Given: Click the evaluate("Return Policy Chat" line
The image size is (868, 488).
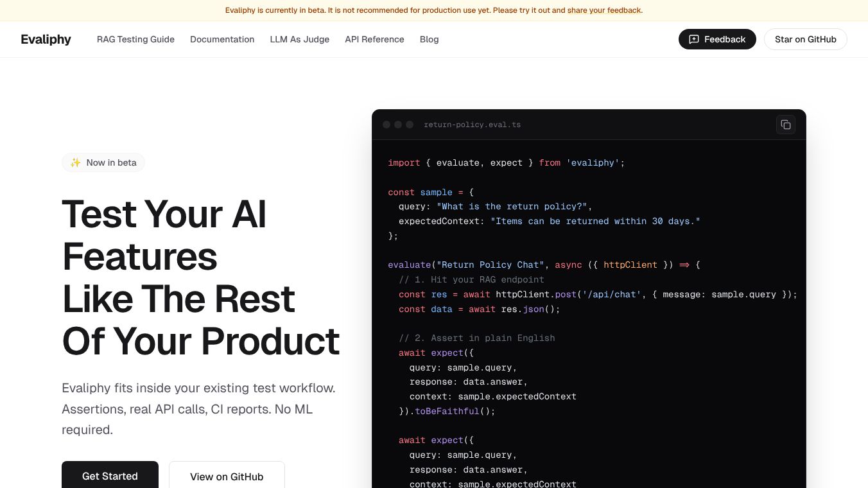Looking at the screenshot, I should point(544,265).
